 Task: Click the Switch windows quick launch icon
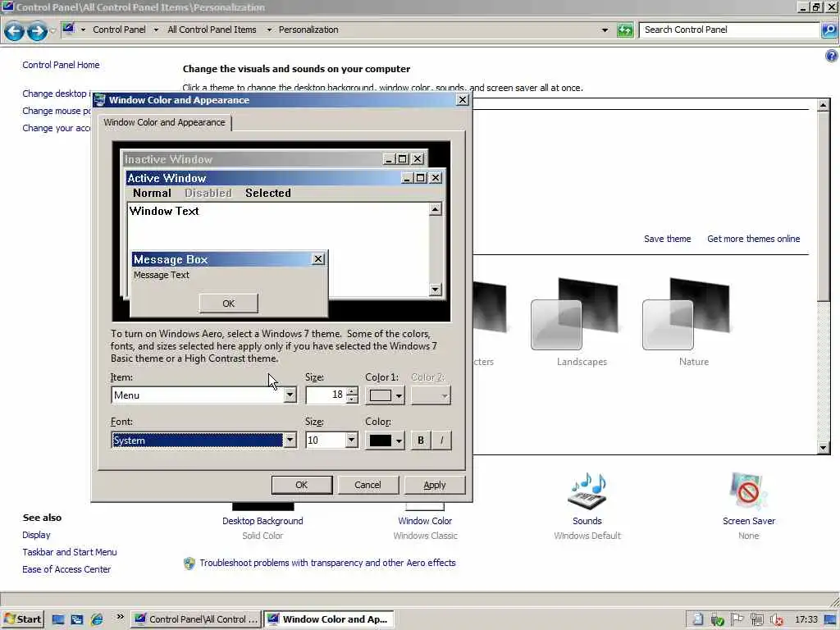click(77, 620)
